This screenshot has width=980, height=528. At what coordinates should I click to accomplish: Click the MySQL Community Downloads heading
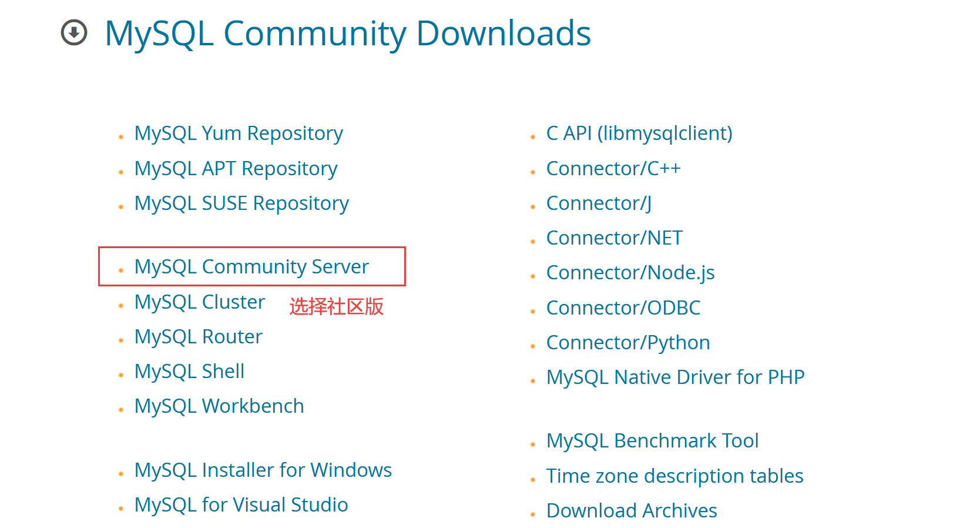348,34
